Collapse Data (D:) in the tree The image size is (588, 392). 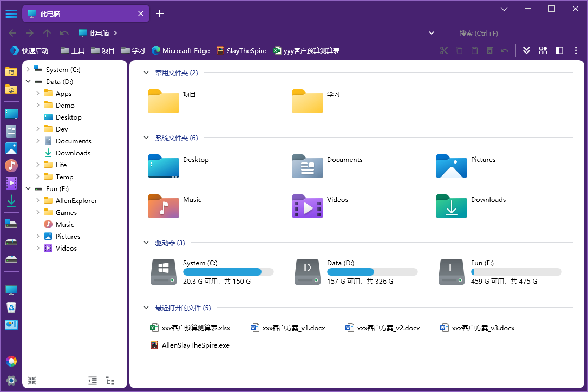coord(28,81)
